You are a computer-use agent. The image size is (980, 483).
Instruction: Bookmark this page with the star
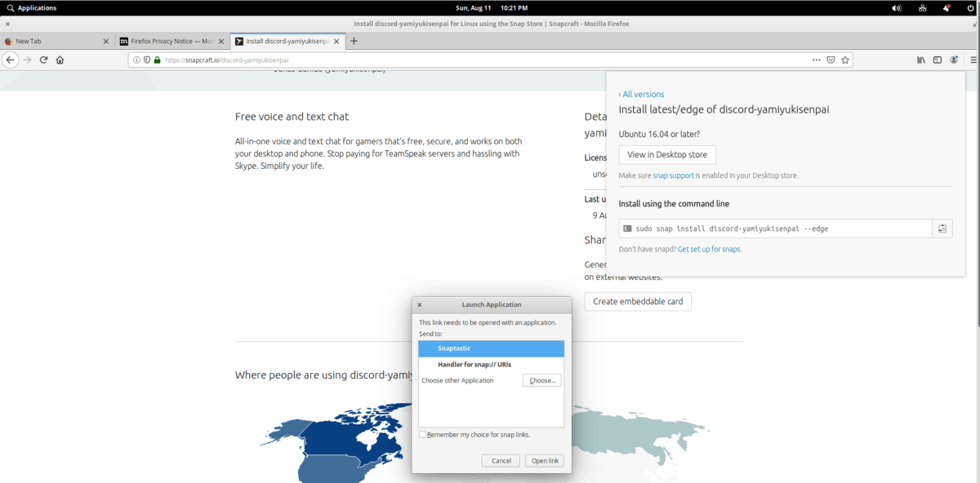(x=845, y=60)
